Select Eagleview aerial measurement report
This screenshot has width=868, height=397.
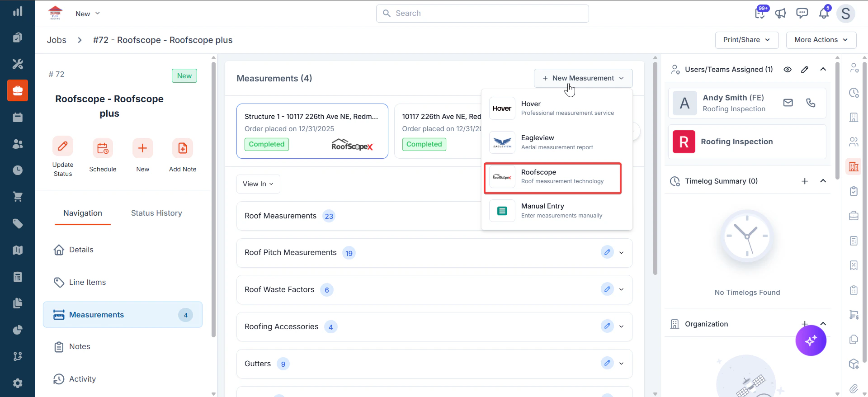[557, 142]
